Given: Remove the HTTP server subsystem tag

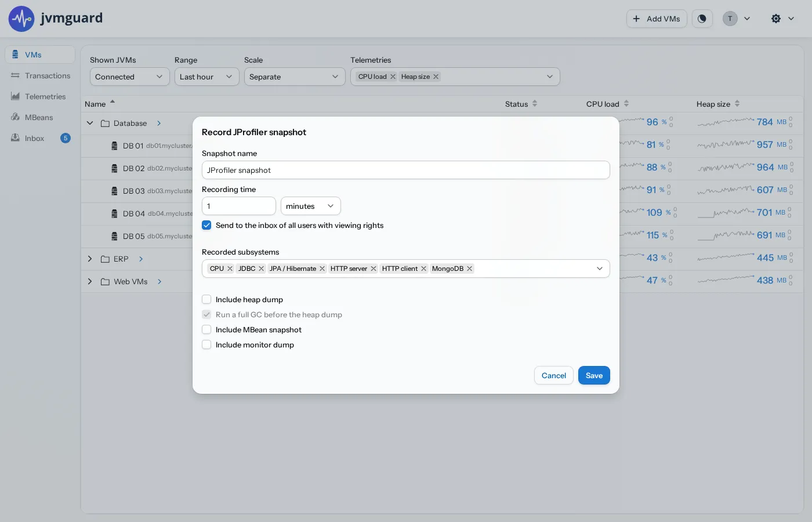Looking at the screenshot, I should tap(374, 269).
